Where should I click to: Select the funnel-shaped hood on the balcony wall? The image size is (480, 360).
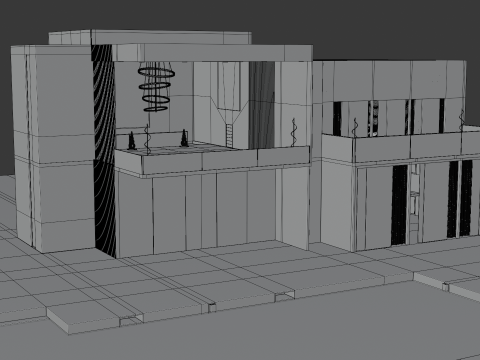pyautogui.click(x=230, y=93)
